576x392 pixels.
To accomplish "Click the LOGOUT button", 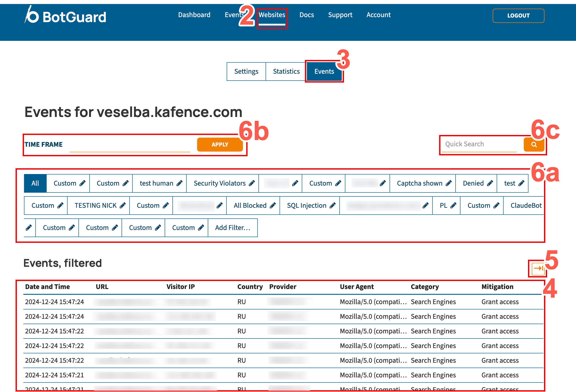I will tap(518, 16).
